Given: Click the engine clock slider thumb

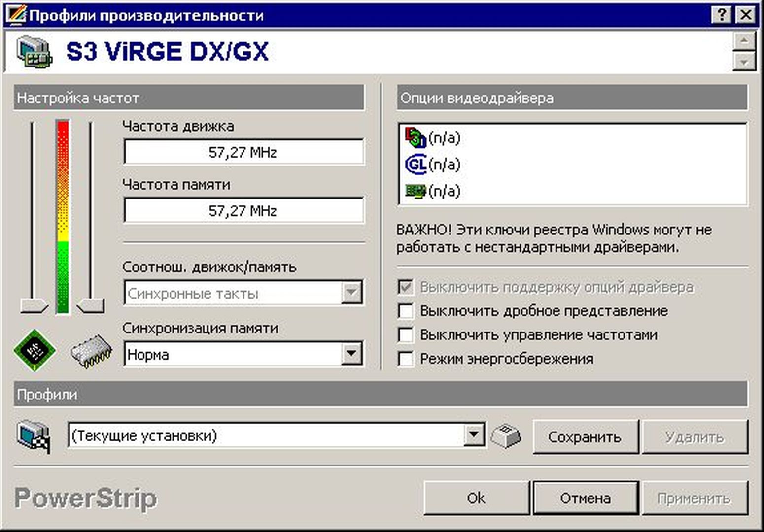Looking at the screenshot, I should [x=34, y=305].
